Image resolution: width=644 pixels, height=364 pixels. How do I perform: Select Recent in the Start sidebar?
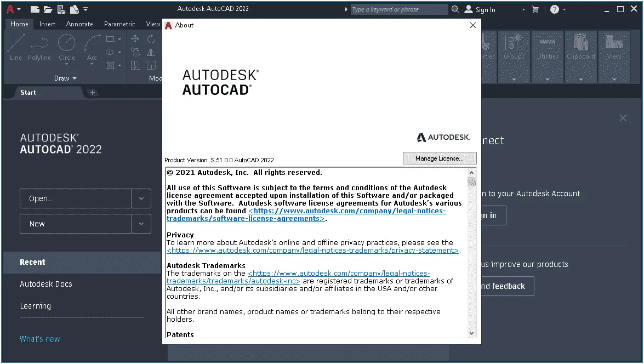pyautogui.click(x=82, y=262)
